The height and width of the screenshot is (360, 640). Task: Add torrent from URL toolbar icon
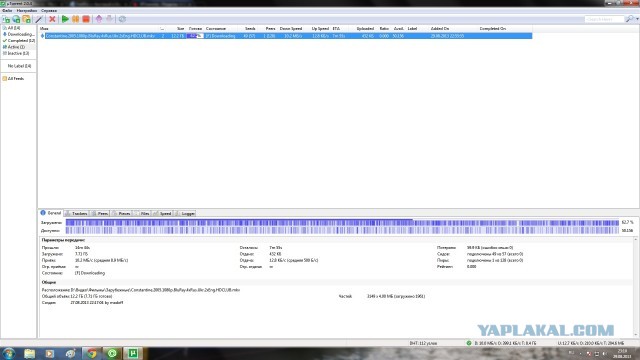(16, 19)
